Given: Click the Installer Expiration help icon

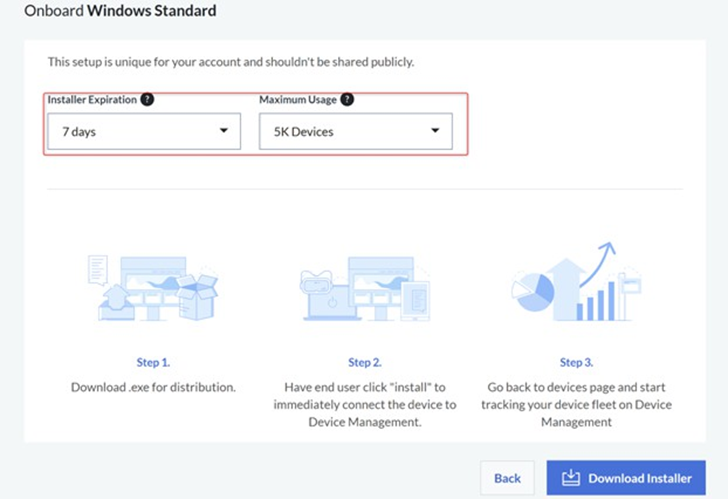Looking at the screenshot, I should tap(147, 100).
